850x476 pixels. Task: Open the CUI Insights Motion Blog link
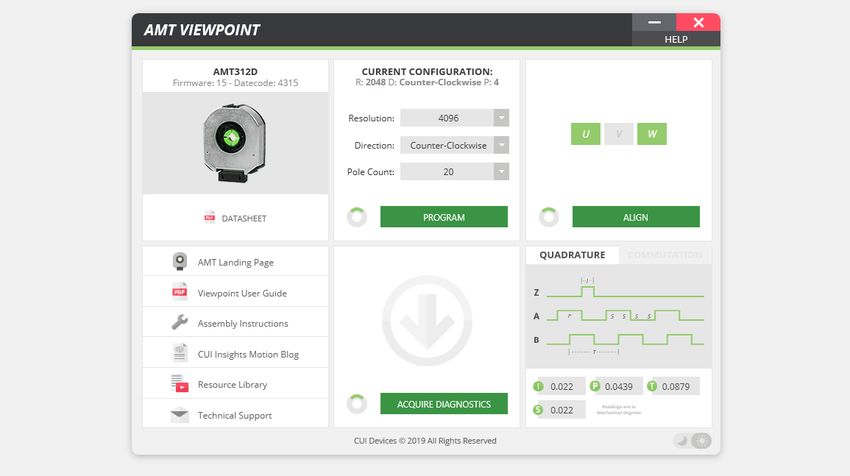pos(248,355)
